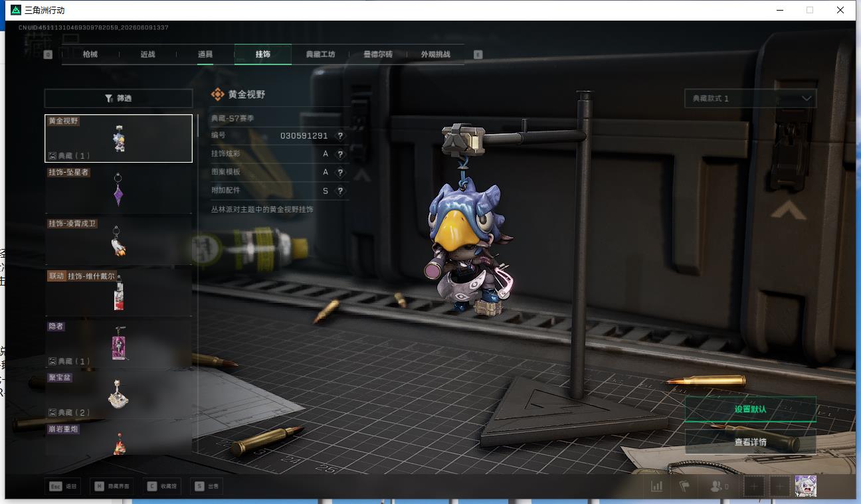Click the help icon beside 挂饰炫彩
The width and height of the screenshot is (861, 504).
(340, 154)
